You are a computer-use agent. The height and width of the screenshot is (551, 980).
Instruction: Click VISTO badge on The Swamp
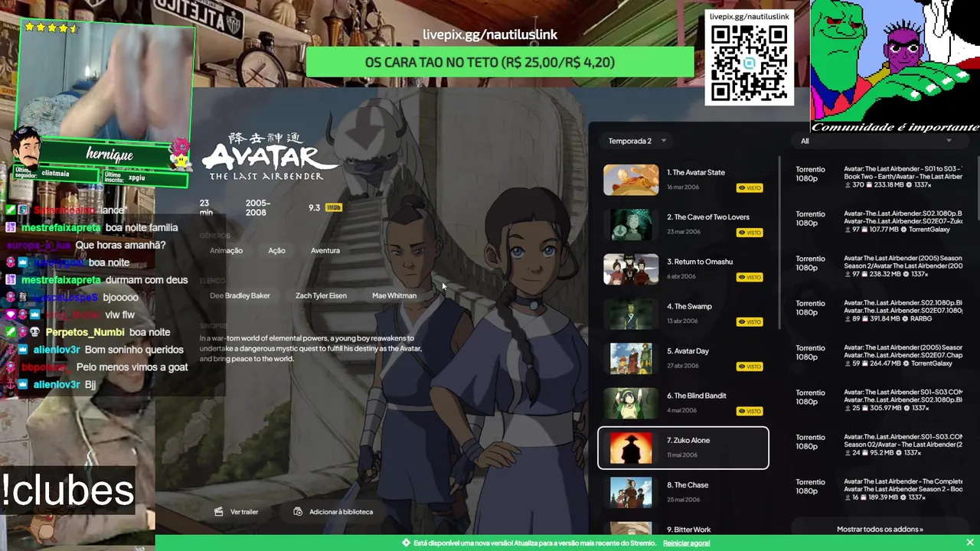(750, 321)
